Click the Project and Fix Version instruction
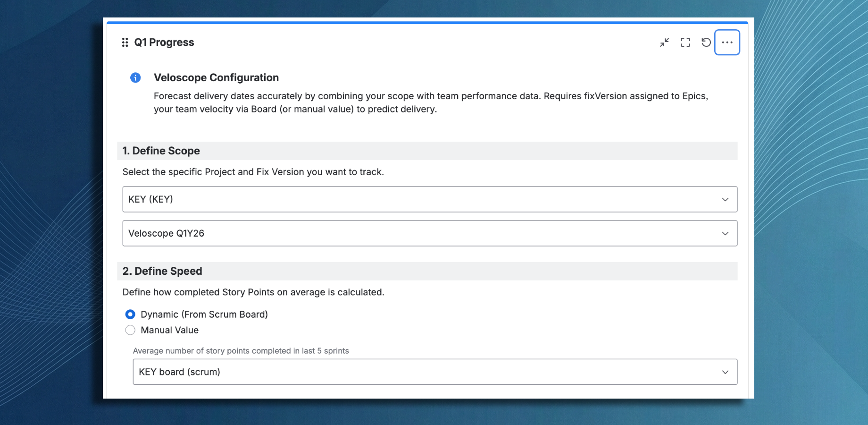The image size is (868, 425). click(x=253, y=172)
